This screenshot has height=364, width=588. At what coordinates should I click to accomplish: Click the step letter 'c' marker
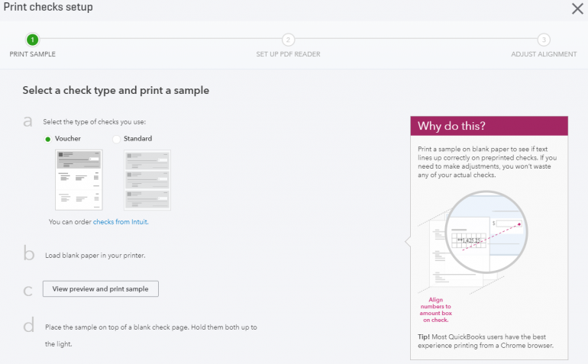pos(28,290)
